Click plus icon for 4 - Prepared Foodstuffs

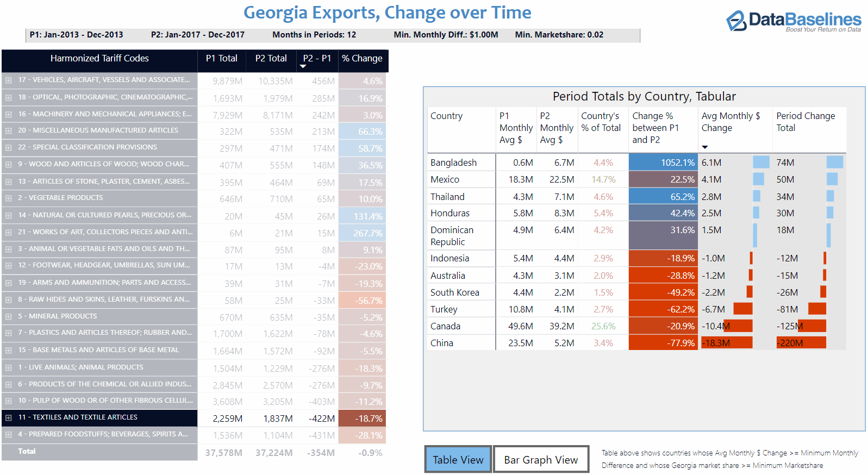click(x=9, y=435)
